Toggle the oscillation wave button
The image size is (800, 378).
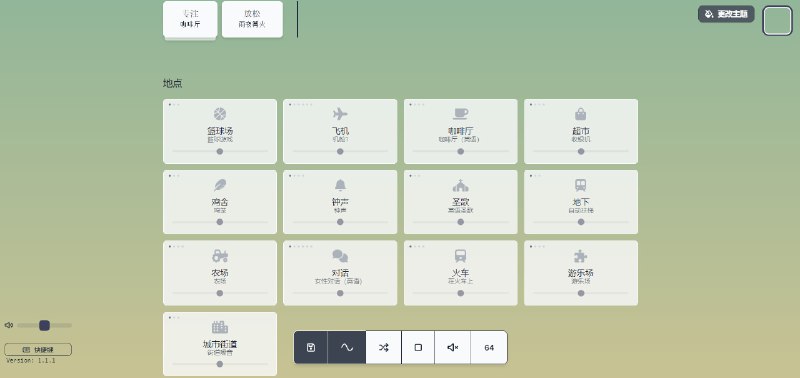(346, 347)
